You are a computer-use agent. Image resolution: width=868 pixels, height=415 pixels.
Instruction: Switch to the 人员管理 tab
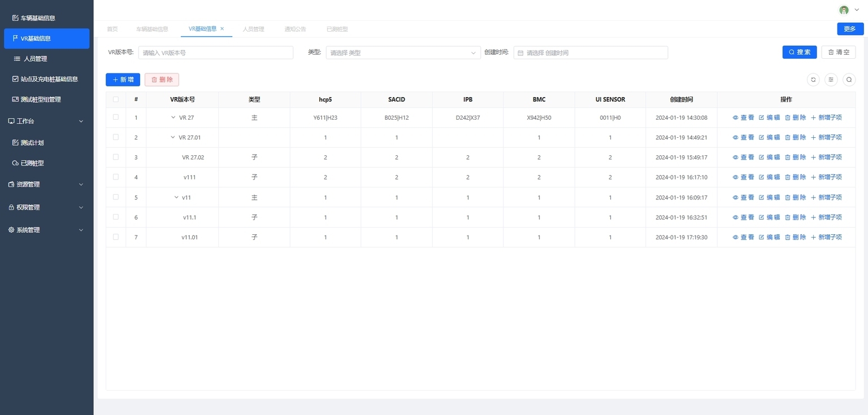[253, 29]
